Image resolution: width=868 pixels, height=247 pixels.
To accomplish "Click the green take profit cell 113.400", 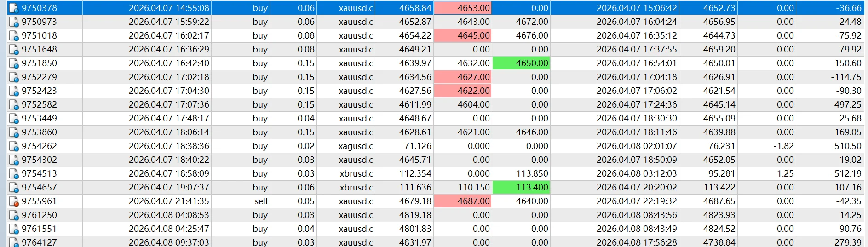I will pos(521,187).
